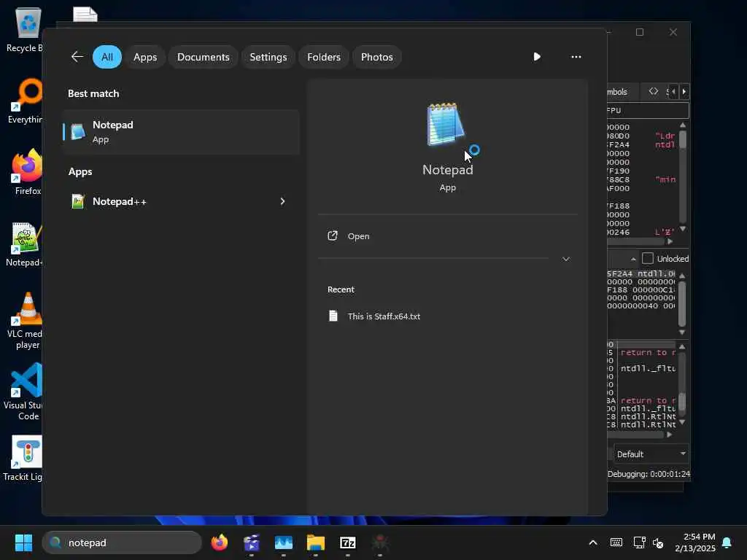Click the dump pane vertical scrollbar
Viewport: 747px width, 560px height.
click(682, 304)
